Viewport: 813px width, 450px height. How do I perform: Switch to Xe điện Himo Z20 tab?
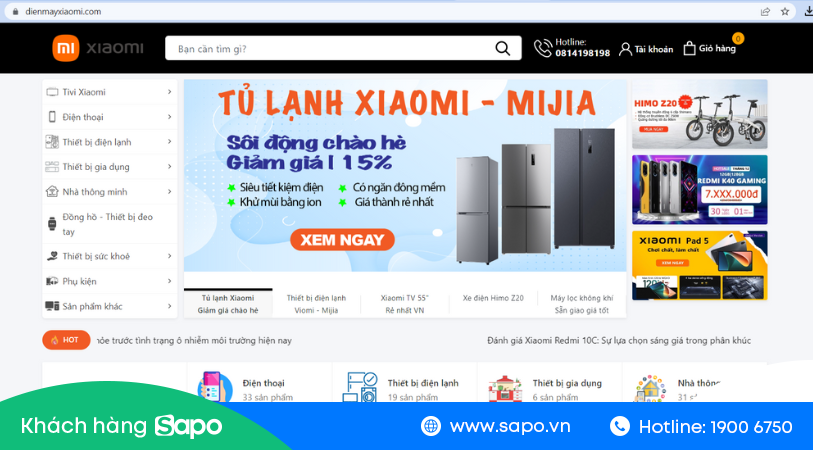click(x=493, y=298)
